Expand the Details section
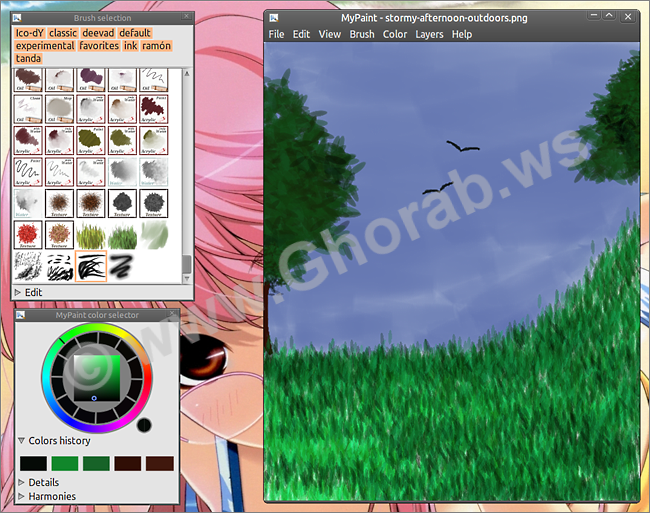Image resolution: width=650 pixels, height=513 pixels. pos(39,482)
